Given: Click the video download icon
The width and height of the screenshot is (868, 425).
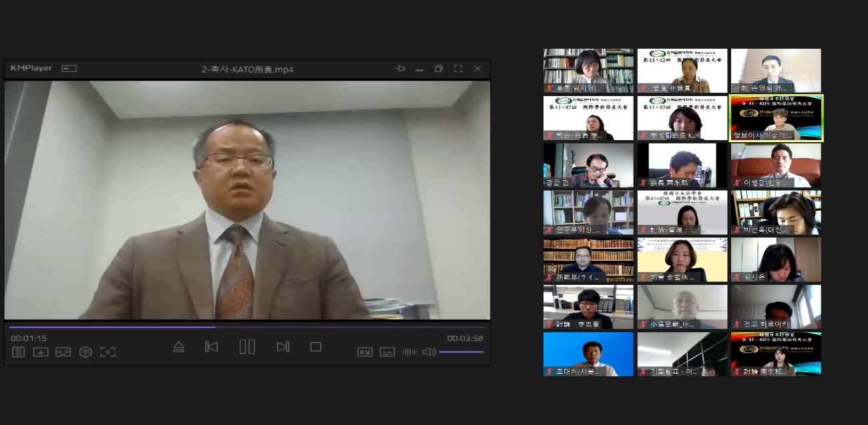Looking at the screenshot, I should click(x=41, y=352).
